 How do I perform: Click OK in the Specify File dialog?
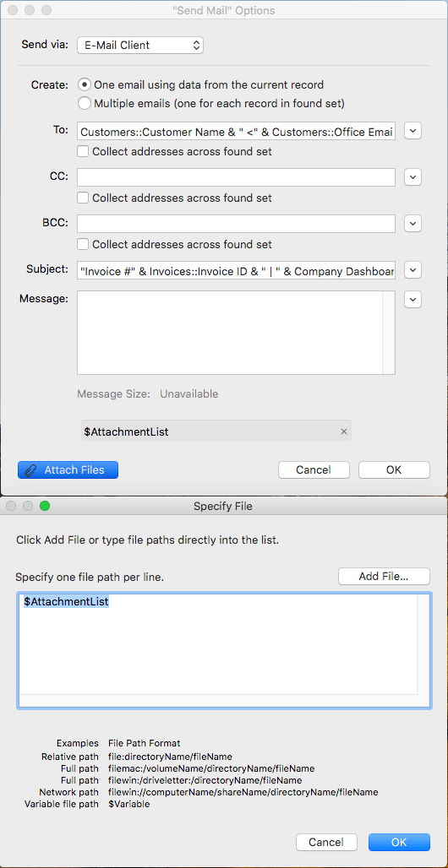pos(399,843)
